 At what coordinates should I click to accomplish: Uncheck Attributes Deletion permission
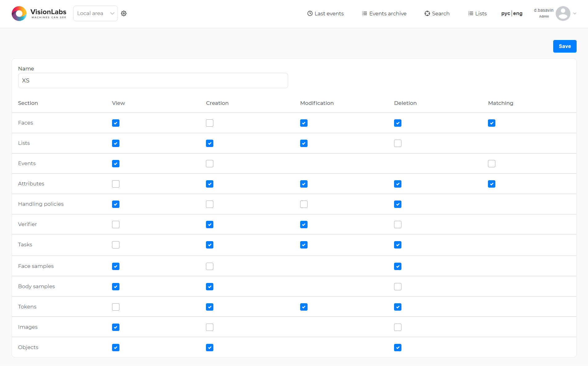398,184
